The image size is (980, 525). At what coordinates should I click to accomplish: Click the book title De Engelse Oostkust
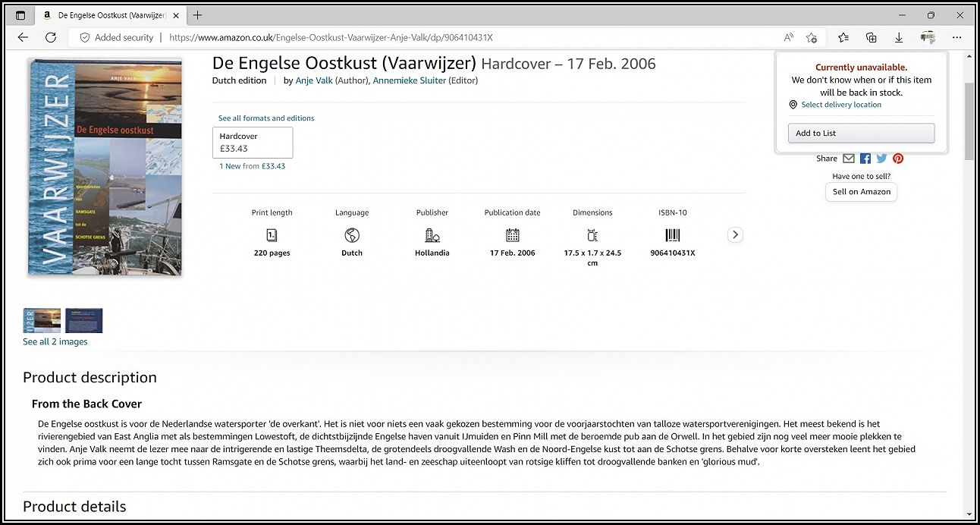pos(344,63)
